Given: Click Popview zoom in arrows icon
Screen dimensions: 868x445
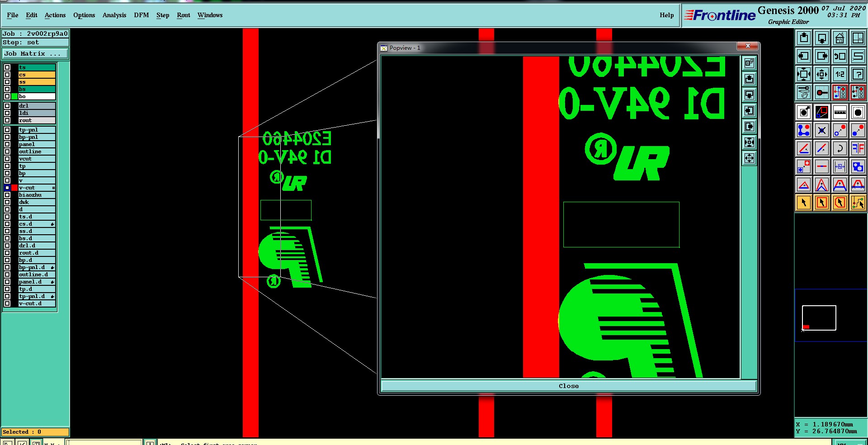Looking at the screenshot, I should 749,142.
